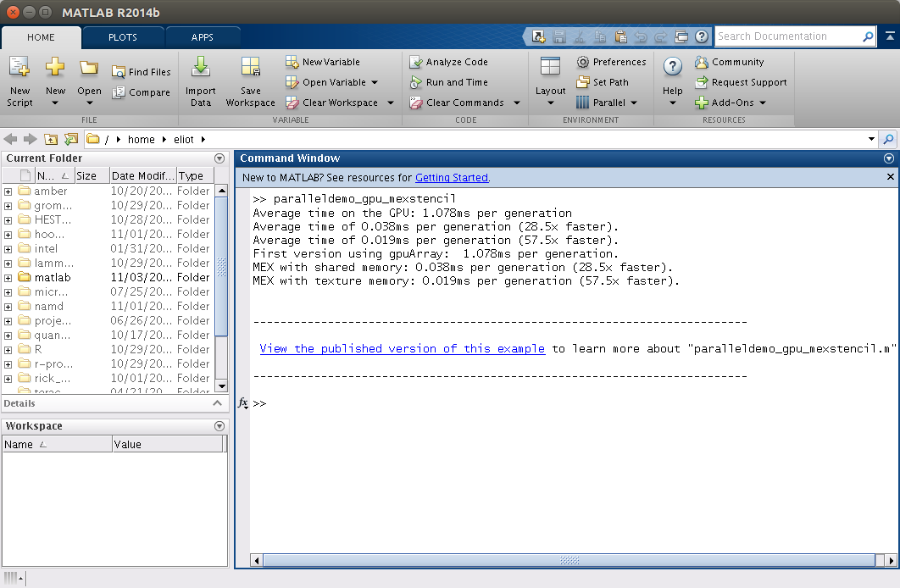Click Open Variable button
900x588 pixels.
click(x=326, y=82)
